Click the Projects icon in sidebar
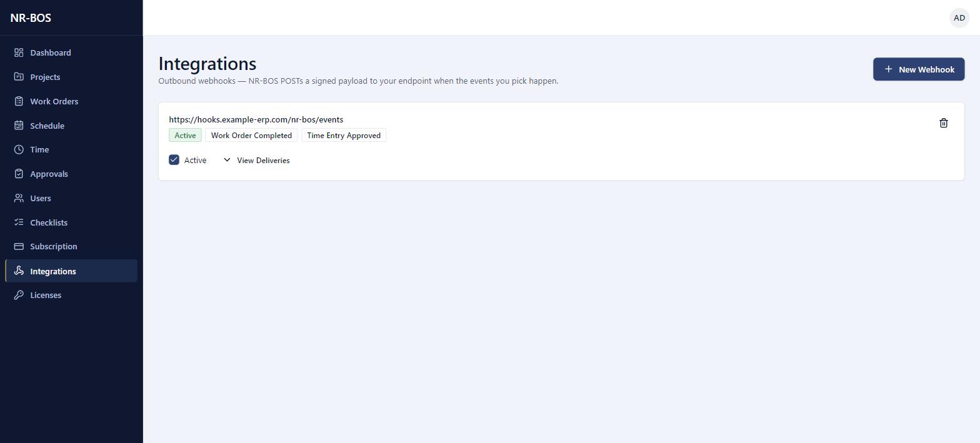The height and width of the screenshot is (443, 980). (19, 77)
